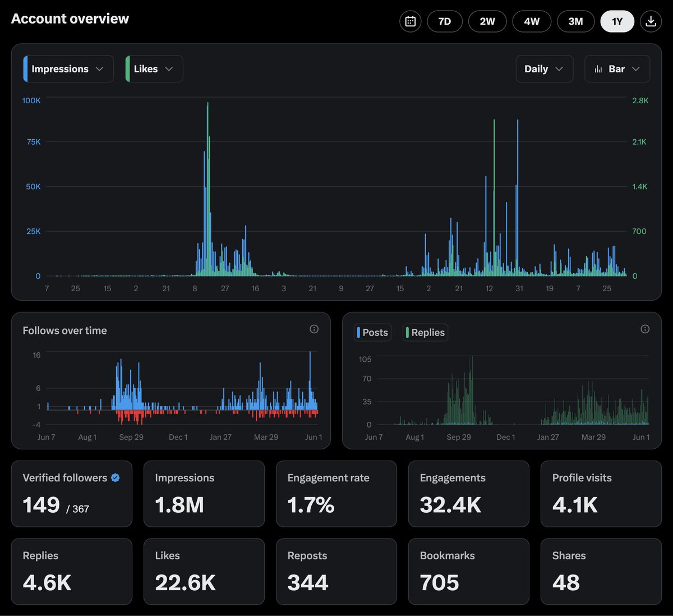Click the Follows over time title
The width and height of the screenshot is (673, 616).
click(x=64, y=330)
